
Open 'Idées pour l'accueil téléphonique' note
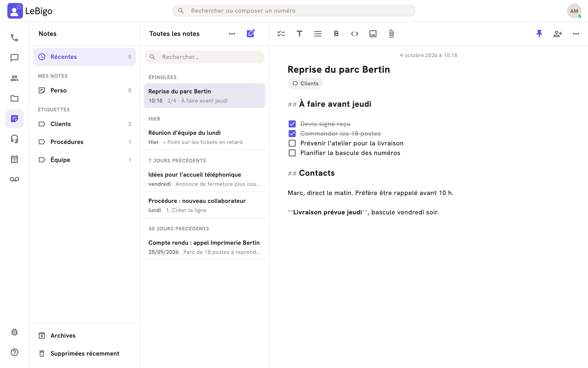click(x=204, y=179)
